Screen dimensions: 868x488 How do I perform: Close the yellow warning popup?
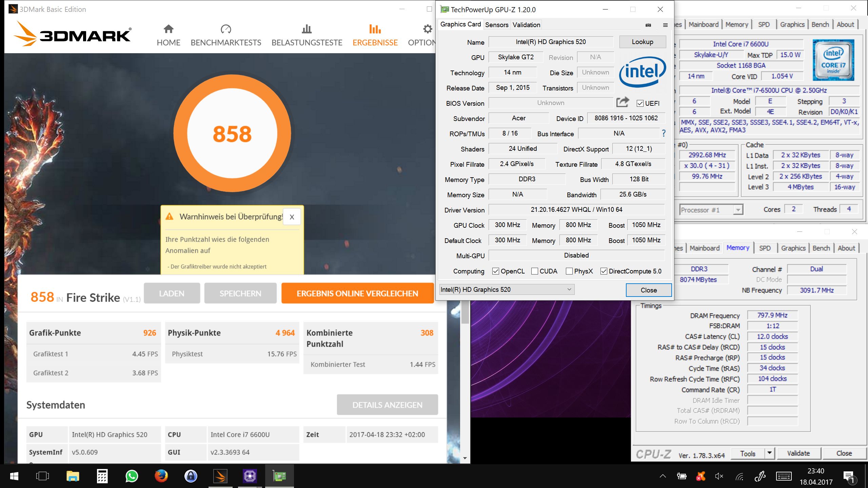(292, 217)
